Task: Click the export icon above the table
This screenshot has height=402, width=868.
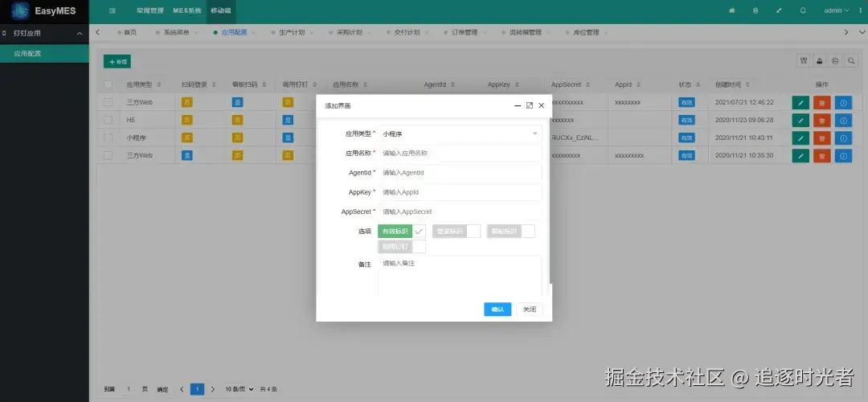Action: (x=819, y=61)
